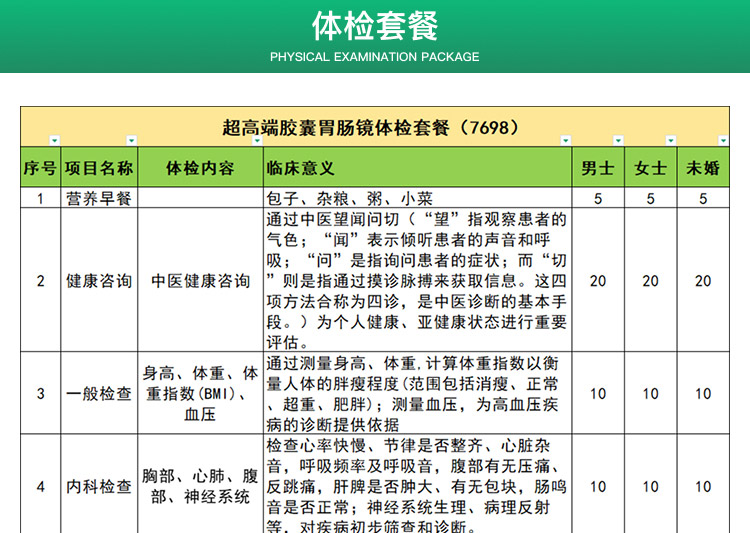Select the 中医健康咨询 content cell

tap(200, 280)
